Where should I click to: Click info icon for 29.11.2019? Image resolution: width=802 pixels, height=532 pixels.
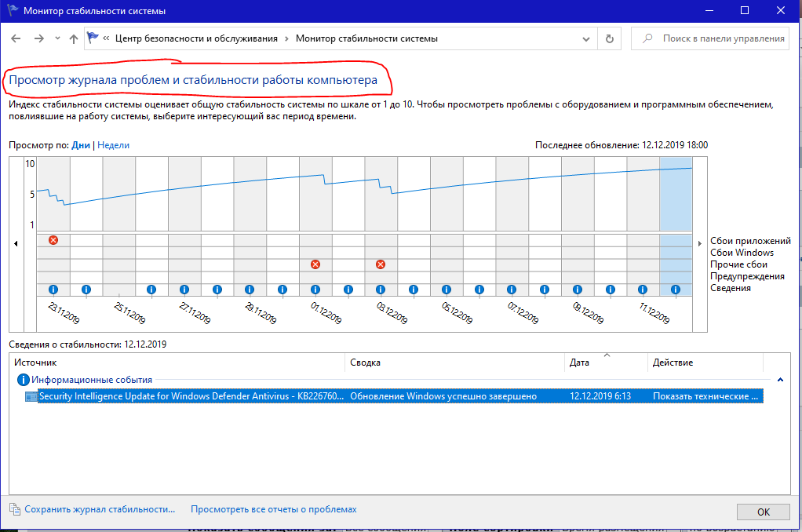click(x=250, y=290)
